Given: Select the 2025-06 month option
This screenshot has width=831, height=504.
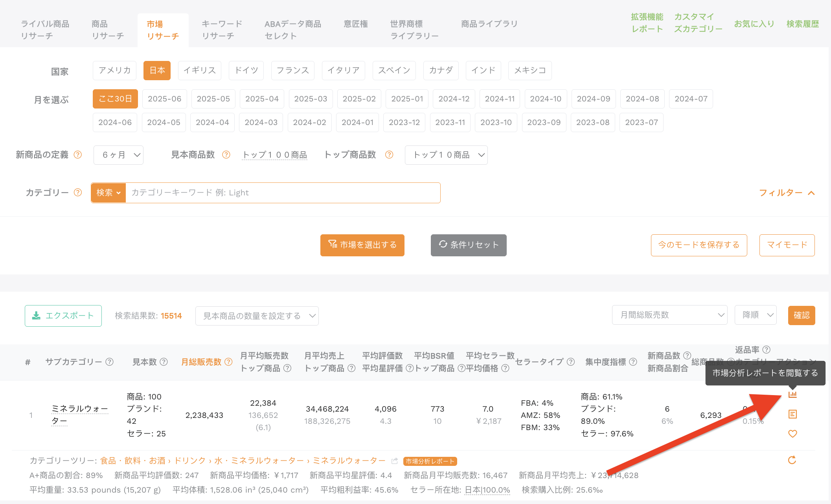Looking at the screenshot, I should [164, 99].
